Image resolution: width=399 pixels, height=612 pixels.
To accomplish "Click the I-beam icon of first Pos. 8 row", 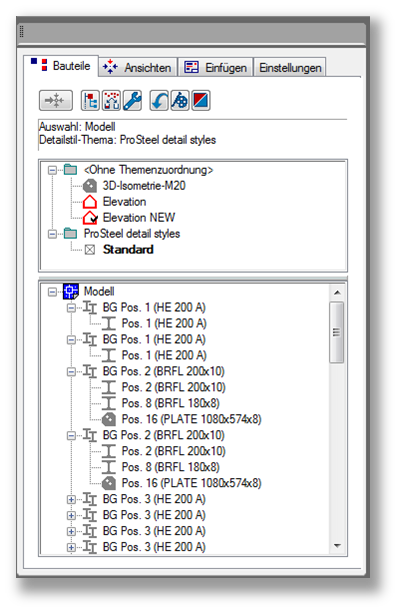I will tap(109, 403).
